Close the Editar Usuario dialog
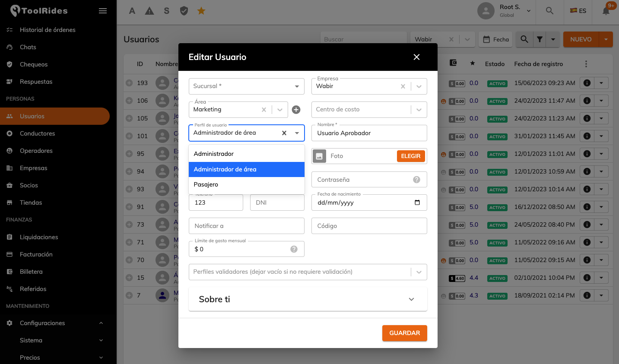619x364 pixels. pyautogui.click(x=416, y=57)
